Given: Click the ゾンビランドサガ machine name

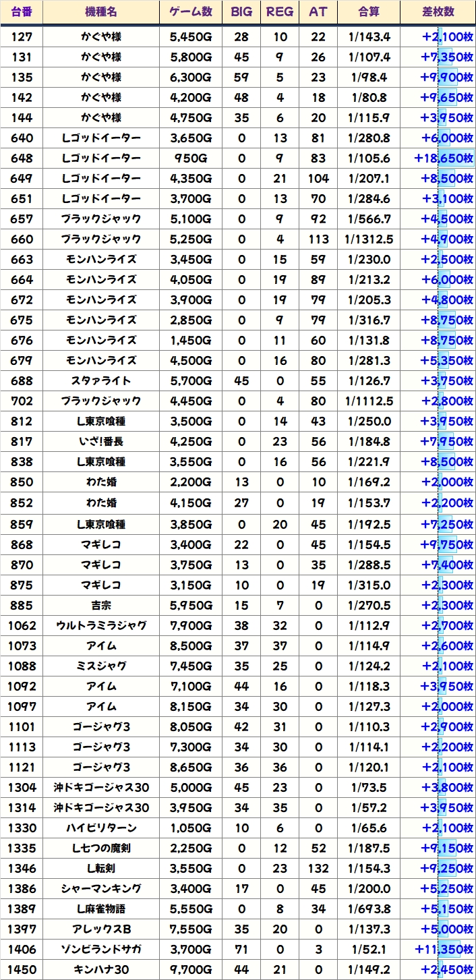Looking at the screenshot, I should (x=101, y=948).
